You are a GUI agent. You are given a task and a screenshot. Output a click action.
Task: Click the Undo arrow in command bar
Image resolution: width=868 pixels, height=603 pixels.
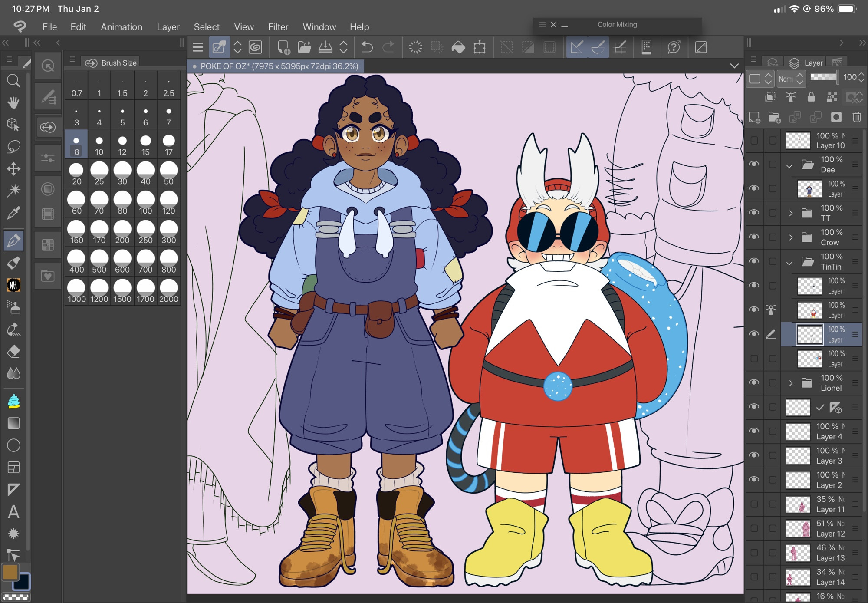[x=367, y=47]
